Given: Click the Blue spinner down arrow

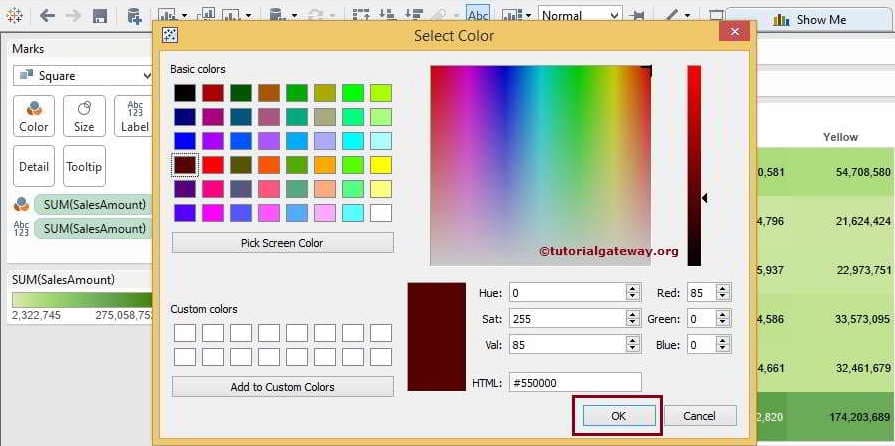Looking at the screenshot, I should (723, 349).
